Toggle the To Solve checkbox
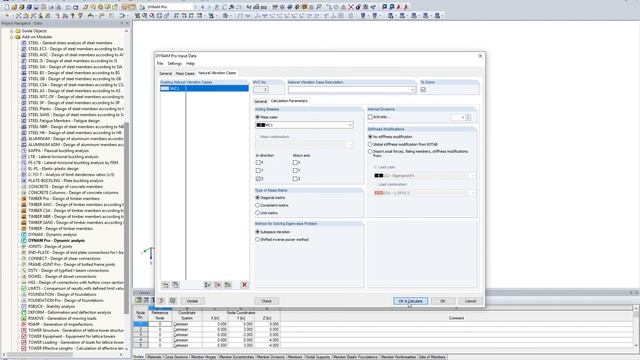This screenshot has width=640, height=360. click(x=423, y=89)
